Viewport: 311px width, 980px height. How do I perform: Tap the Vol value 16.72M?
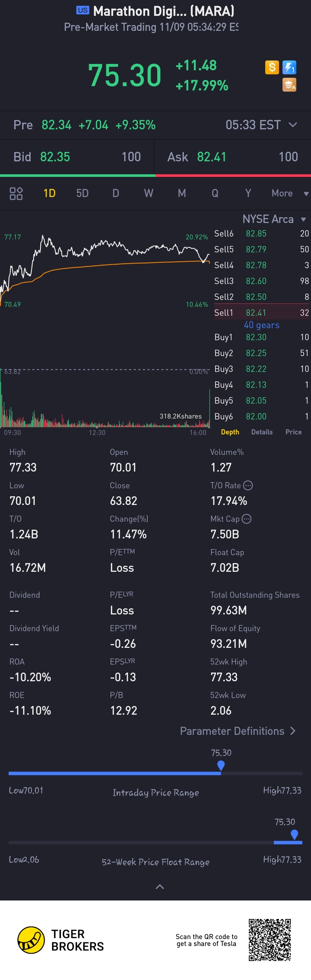point(28,567)
